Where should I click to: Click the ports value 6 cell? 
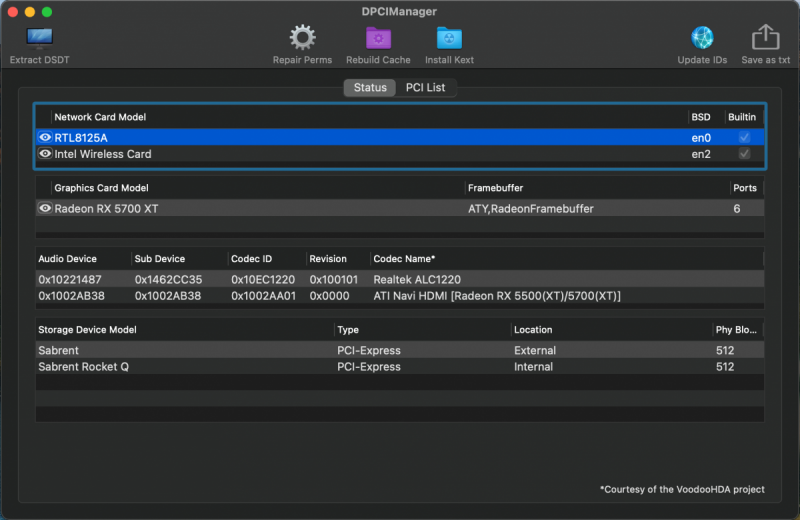coord(737,209)
